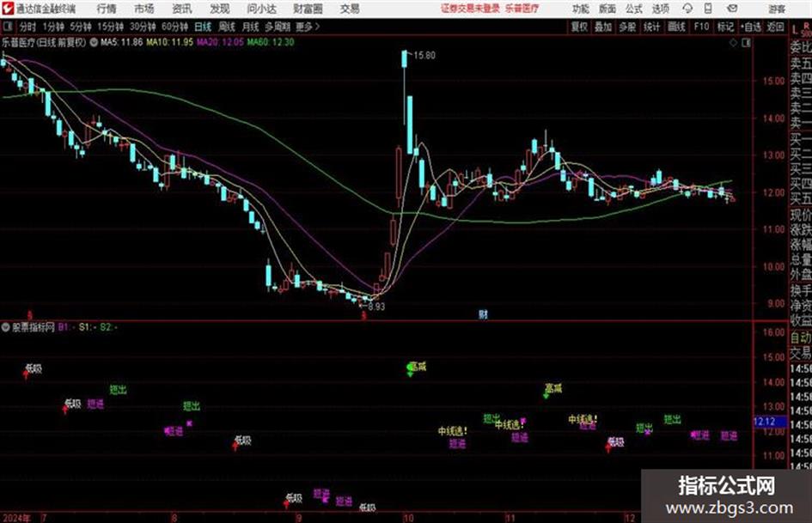Open the 问小达 menu
812x523 pixels.
click(262, 9)
